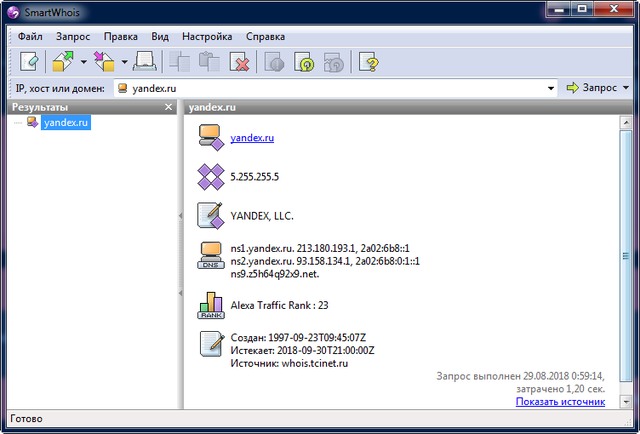The width and height of the screenshot is (640, 434).
Task: Click the Help question mark toolbar icon
Action: pyautogui.click(x=370, y=62)
